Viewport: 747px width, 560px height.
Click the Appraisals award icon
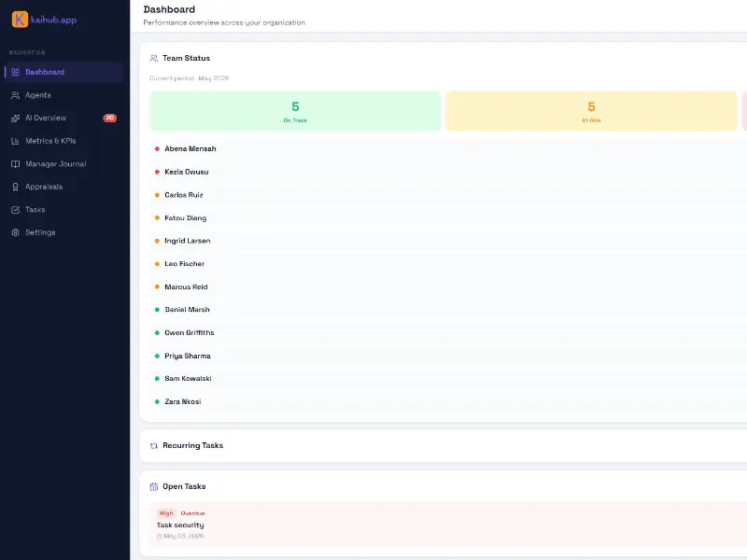click(x=15, y=187)
